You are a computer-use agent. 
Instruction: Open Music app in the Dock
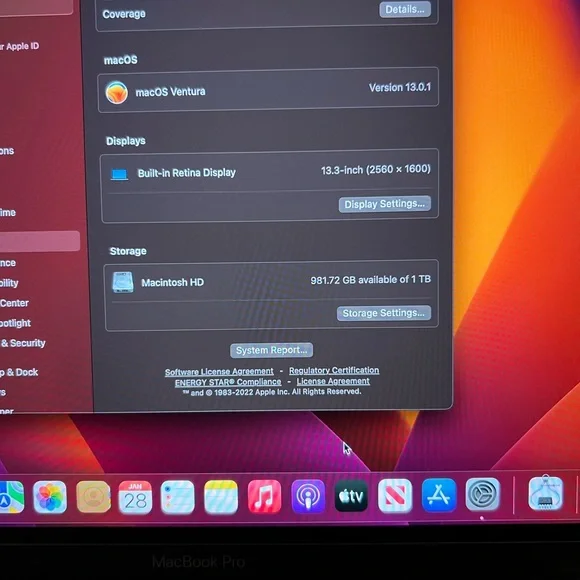coord(264,497)
